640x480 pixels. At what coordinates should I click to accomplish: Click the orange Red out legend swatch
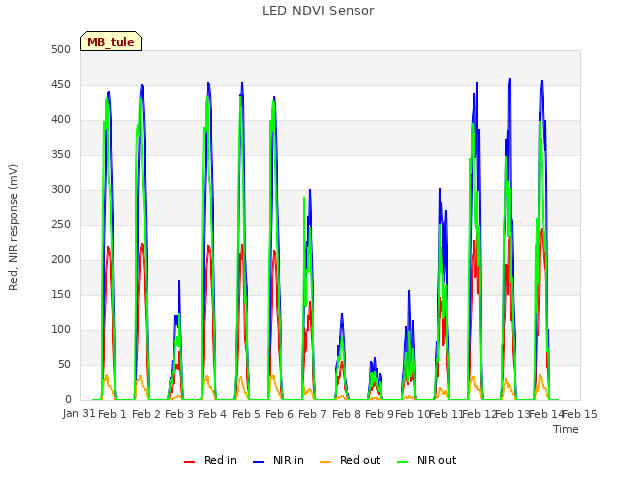[x=325, y=462]
